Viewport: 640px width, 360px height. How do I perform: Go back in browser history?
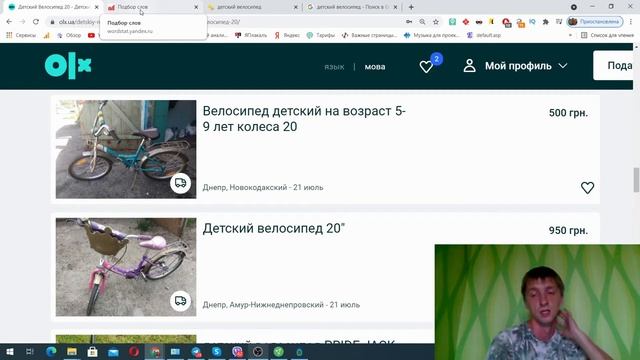9,22
